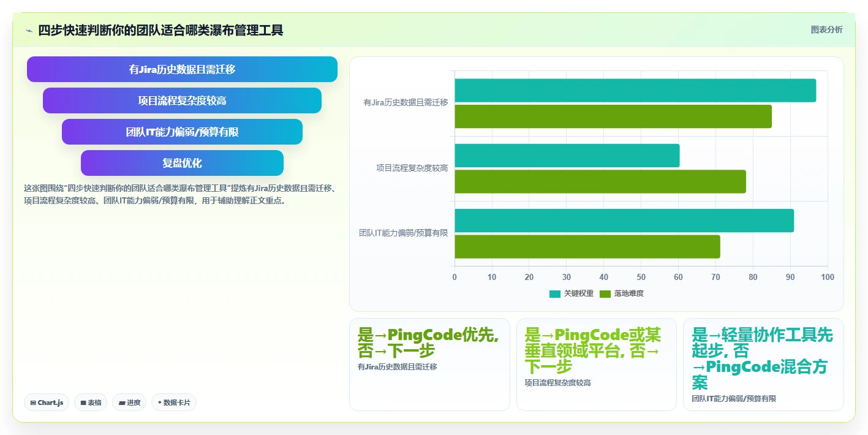Click the 表格 tag chip
This screenshot has height=435, width=868.
tap(91, 403)
